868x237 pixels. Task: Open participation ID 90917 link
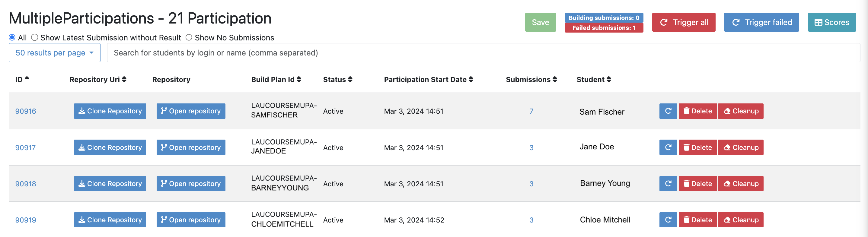[x=25, y=147]
